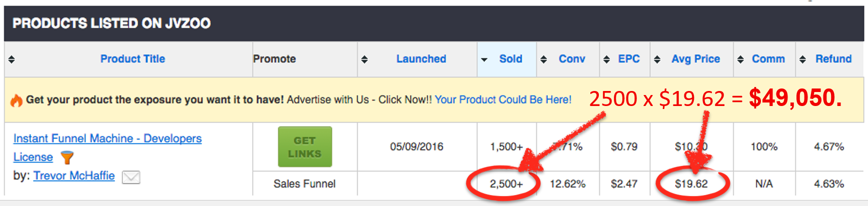This screenshot has height=206, width=868.
Task: Sort table by Refund column header
Action: 833,59
